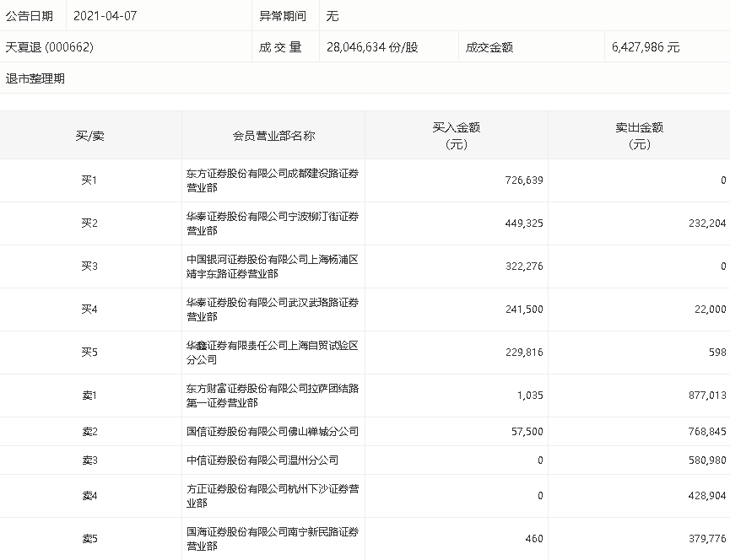The height and width of the screenshot is (560, 730).
Task: Click 国信证券佛山禅城分公司 name
Action: coord(273,432)
